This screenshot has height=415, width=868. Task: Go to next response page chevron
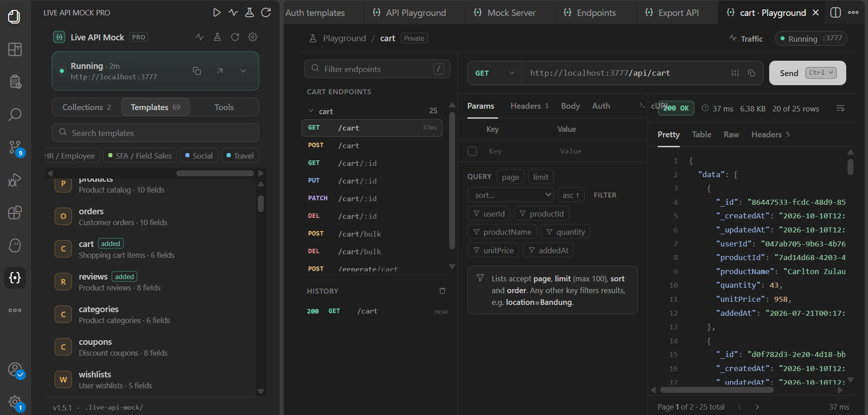point(757,407)
